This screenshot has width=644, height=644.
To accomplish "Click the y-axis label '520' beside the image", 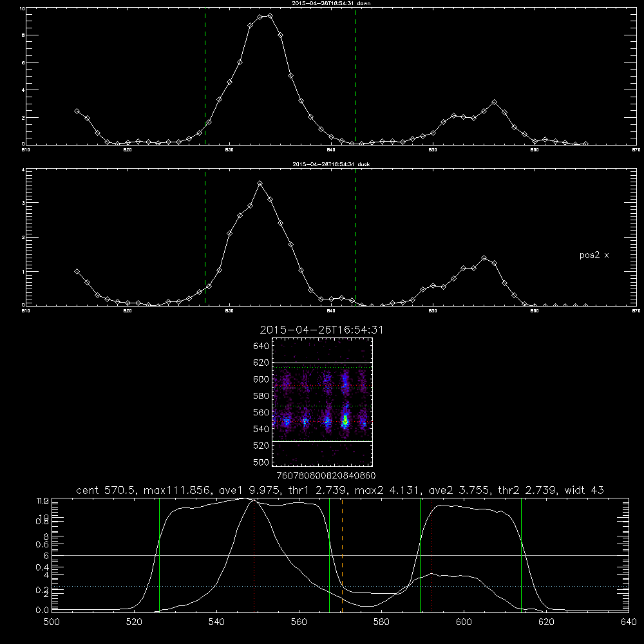I will point(261,446).
